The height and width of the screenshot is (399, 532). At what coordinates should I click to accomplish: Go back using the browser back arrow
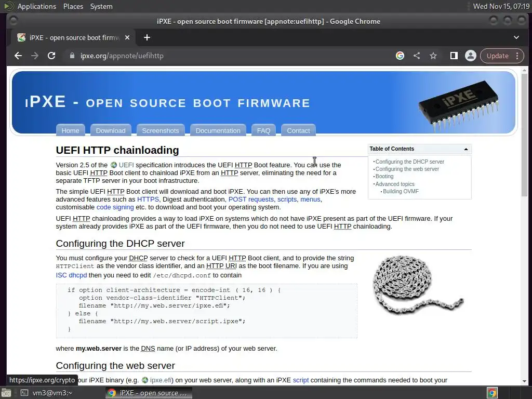18,56
